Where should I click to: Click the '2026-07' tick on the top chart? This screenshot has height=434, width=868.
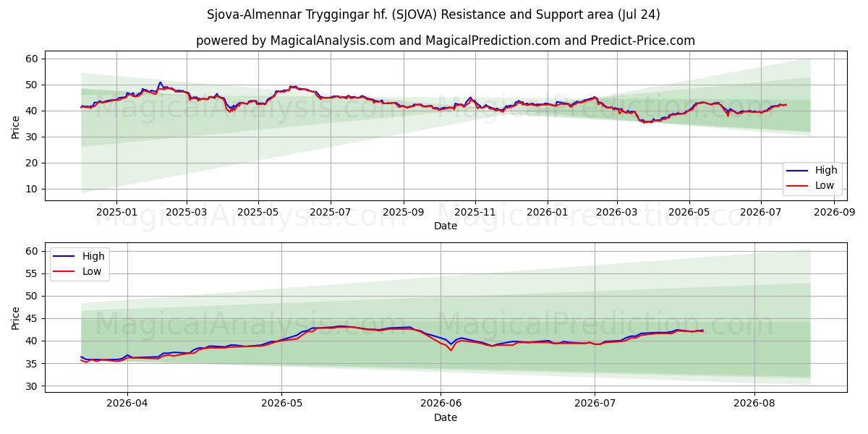point(761,213)
